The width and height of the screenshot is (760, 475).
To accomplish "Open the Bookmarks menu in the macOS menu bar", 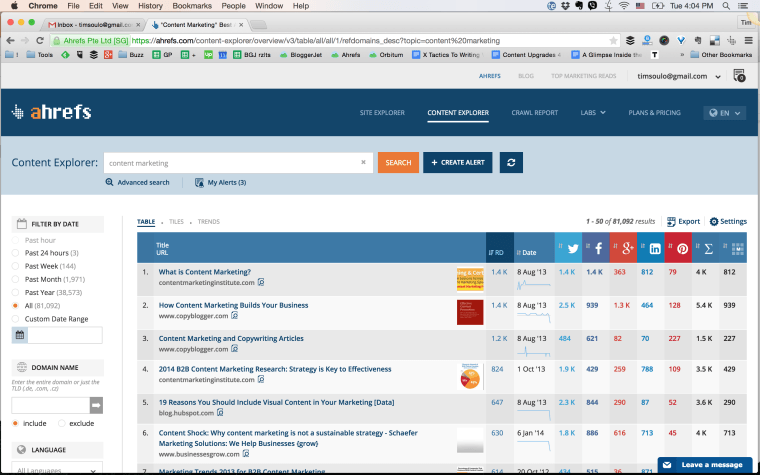I will click(192, 6).
